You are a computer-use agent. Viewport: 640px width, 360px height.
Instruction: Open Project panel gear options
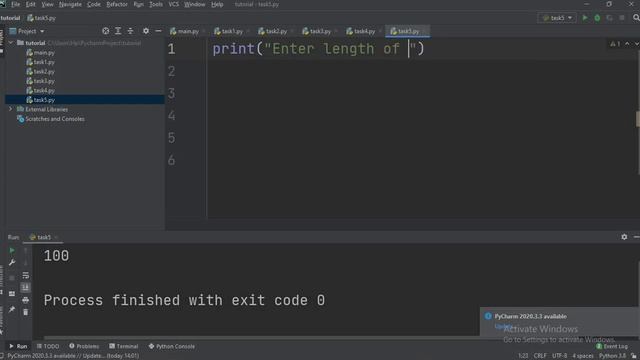pos(146,31)
